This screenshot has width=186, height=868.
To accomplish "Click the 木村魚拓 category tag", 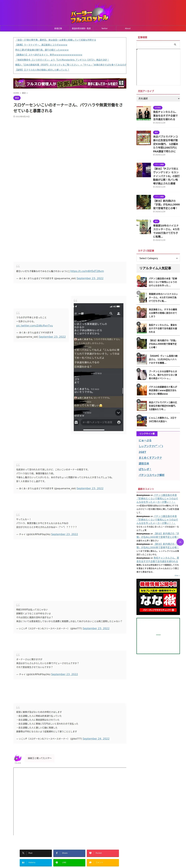I will (157, 107).
